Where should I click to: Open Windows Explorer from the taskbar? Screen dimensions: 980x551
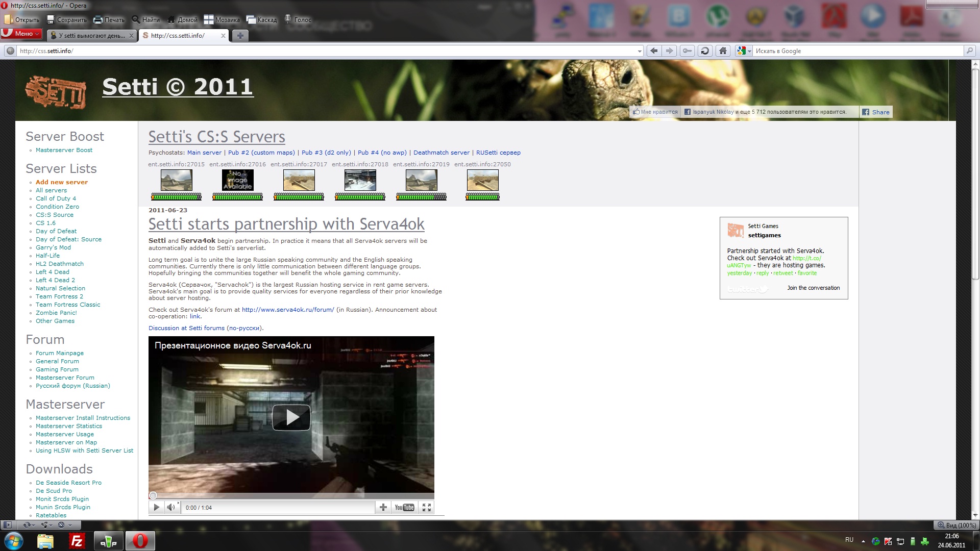tap(45, 541)
